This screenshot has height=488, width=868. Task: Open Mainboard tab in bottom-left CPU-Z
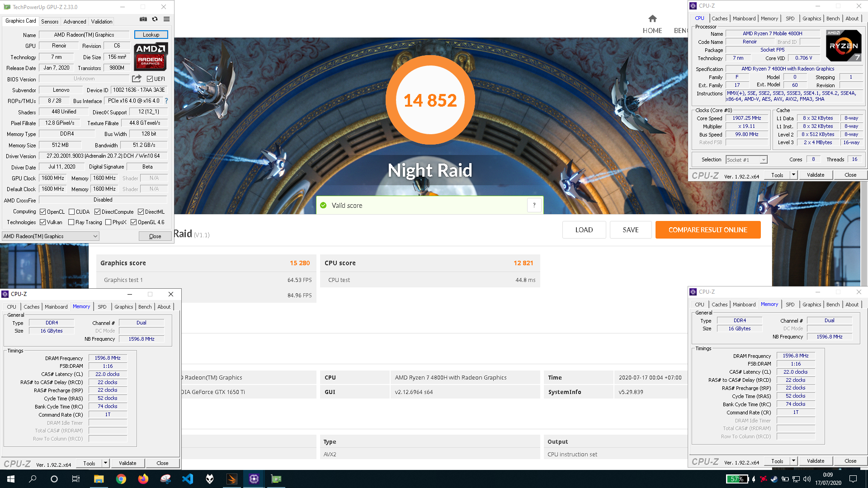point(56,307)
